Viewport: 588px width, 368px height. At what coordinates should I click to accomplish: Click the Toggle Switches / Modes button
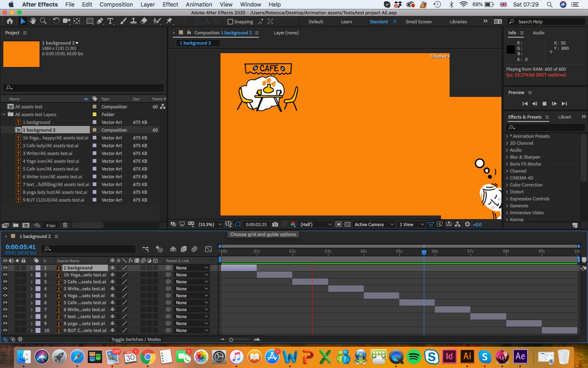pos(136,339)
